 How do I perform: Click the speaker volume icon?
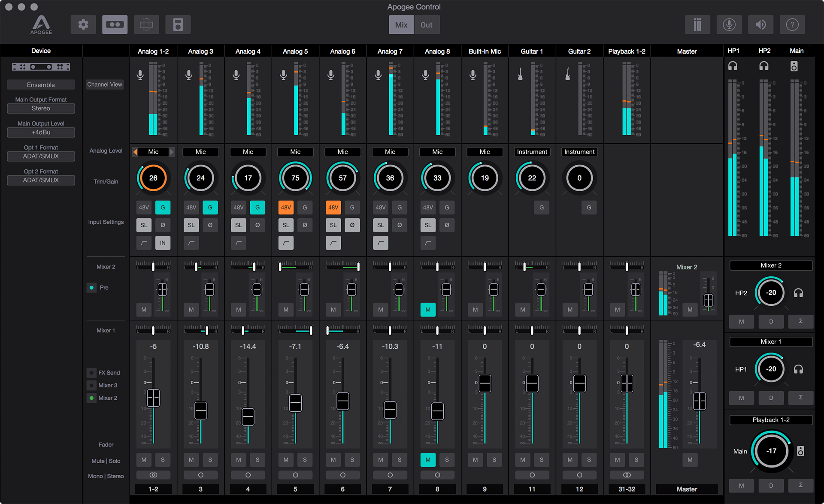coord(760,24)
